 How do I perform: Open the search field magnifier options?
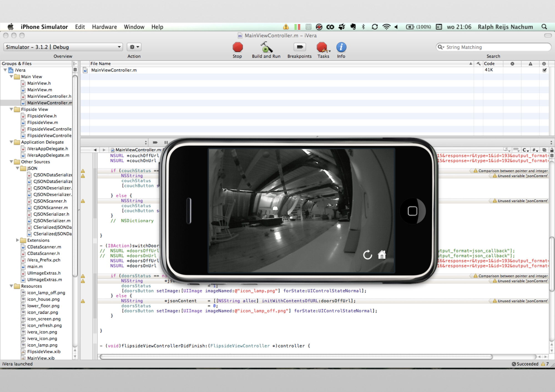[x=441, y=47]
